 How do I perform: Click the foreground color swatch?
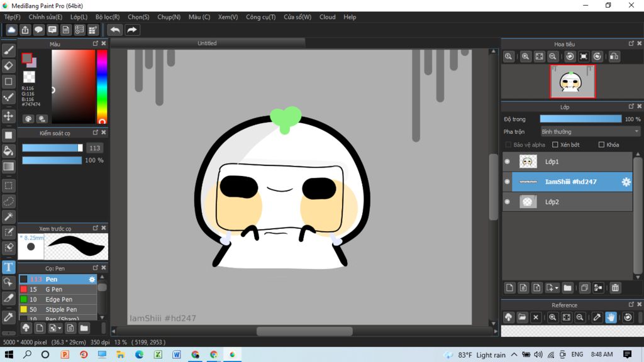point(26,58)
